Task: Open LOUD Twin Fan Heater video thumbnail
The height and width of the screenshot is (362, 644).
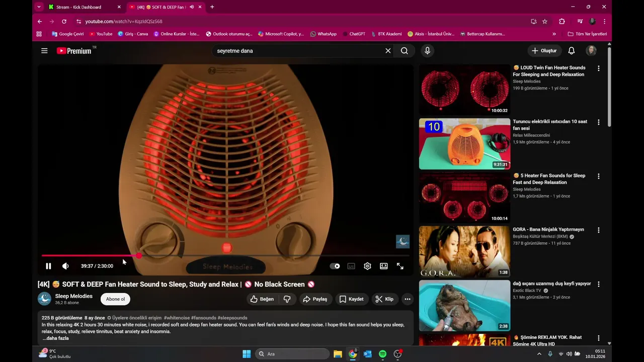Action: 464,89
